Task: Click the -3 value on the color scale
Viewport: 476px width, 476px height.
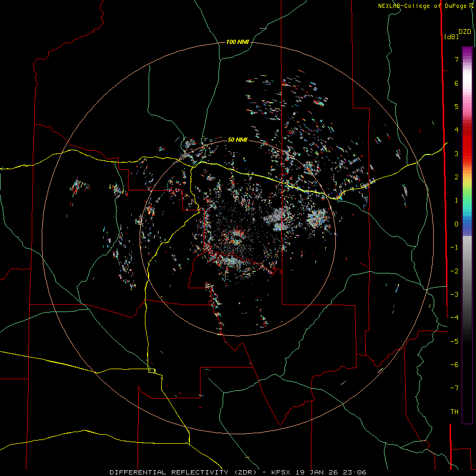Action: pos(454,295)
